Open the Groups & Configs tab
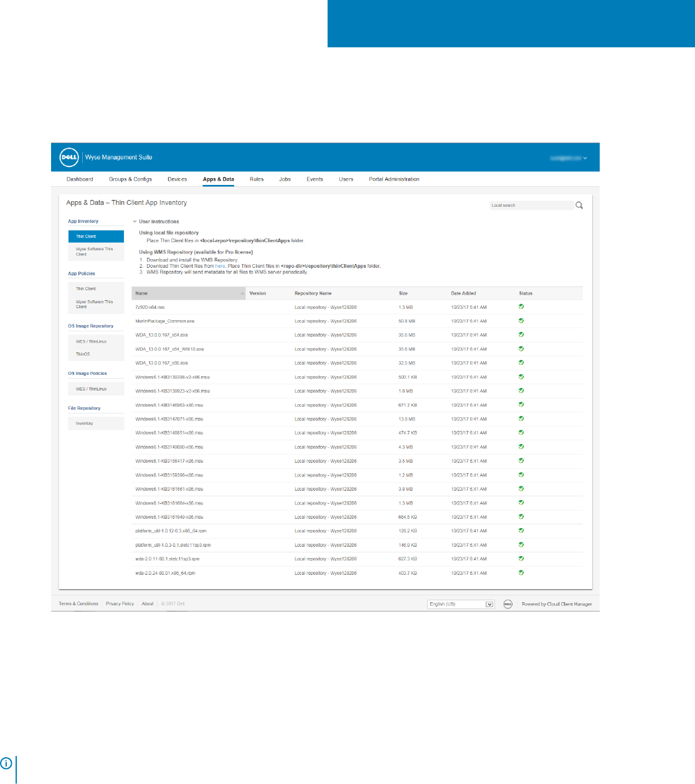 pos(130,179)
